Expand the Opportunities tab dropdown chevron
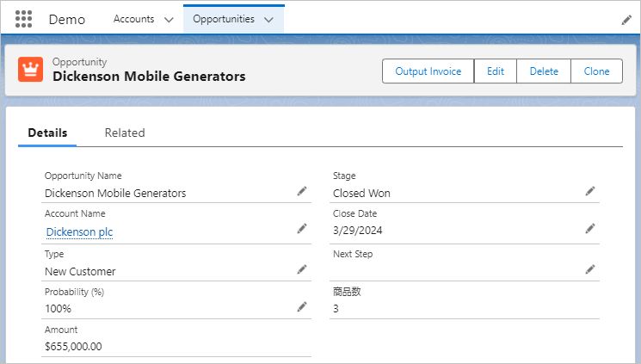641x364 pixels. pos(269,19)
